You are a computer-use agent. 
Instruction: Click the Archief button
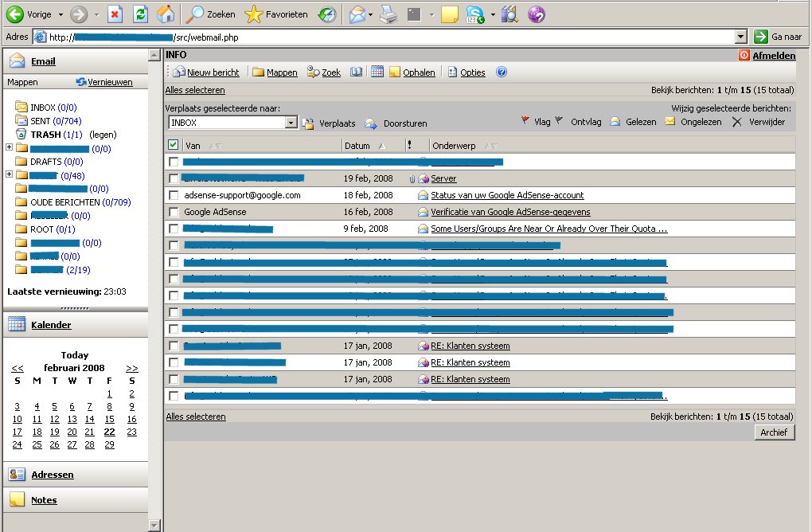(x=774, y=432)
